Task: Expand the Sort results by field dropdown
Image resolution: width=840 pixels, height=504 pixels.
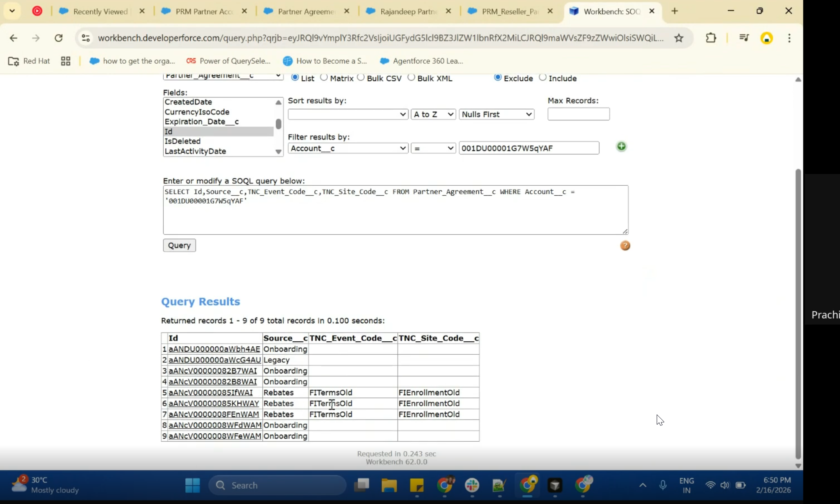Action: (348, 114)
